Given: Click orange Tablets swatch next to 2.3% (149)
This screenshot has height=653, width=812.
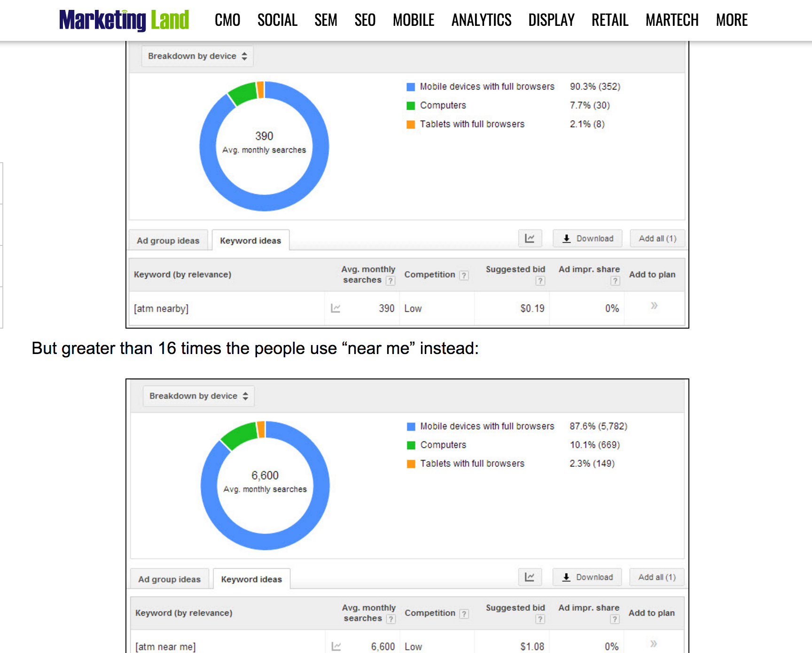Looking at the screenshot, I should [x=411, y=464].
